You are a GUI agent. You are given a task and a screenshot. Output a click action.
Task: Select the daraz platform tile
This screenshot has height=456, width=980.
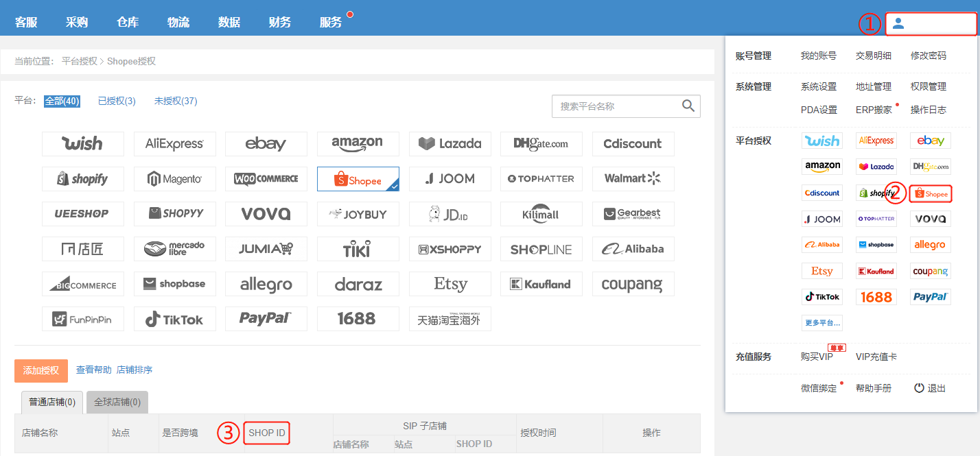coord(358,284)
